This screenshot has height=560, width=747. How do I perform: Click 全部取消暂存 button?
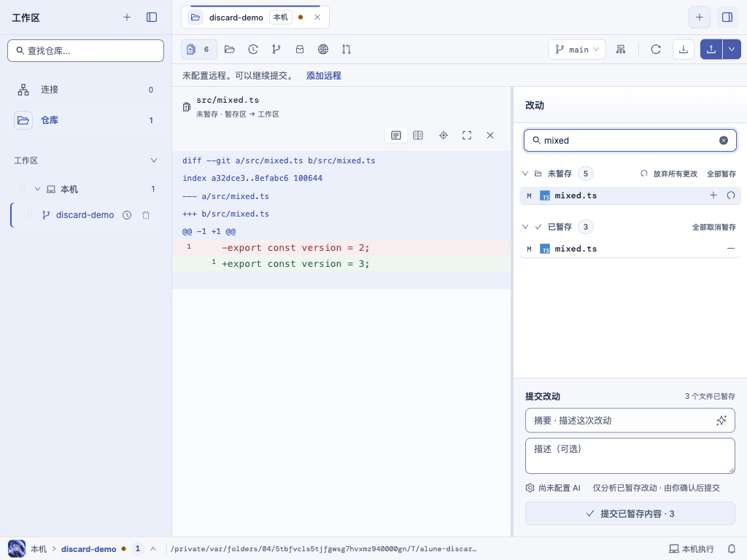tap(714, 227)
